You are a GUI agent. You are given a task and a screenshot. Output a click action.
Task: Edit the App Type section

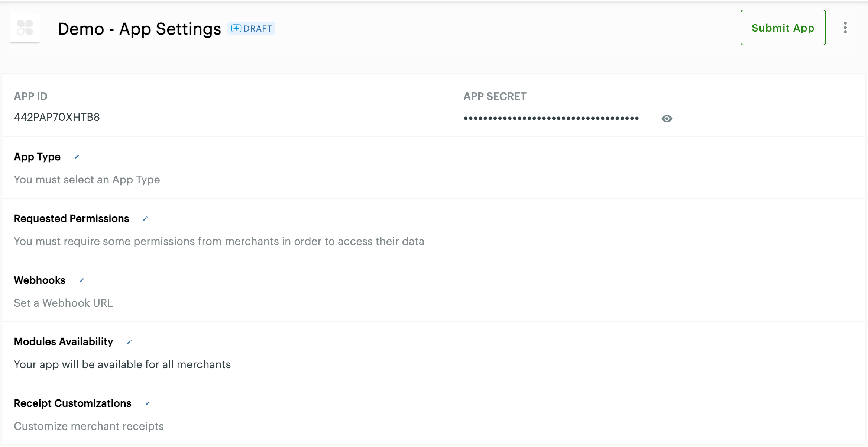coord(77,157)
